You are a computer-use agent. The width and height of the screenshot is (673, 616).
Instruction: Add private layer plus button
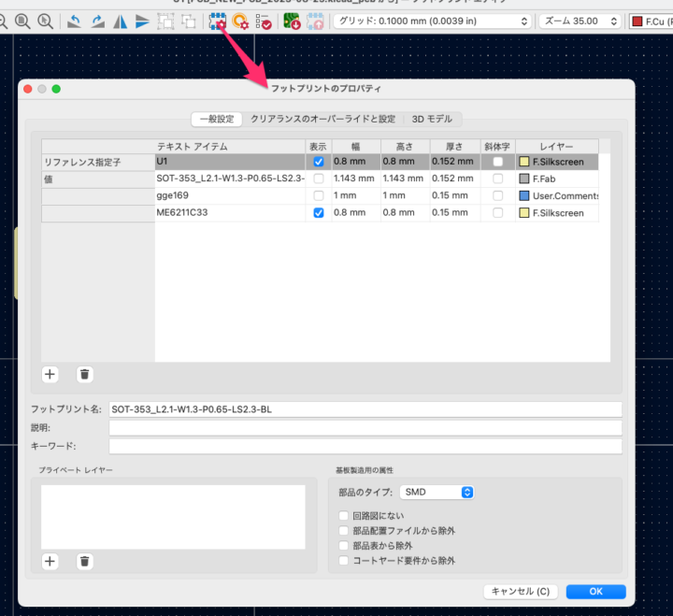tap(50, 561)
